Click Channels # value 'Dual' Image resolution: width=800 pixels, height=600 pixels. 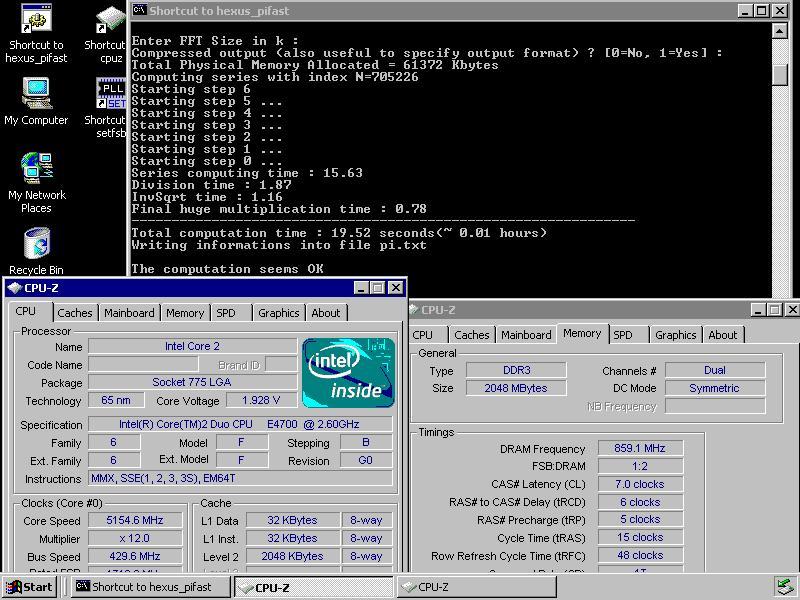click(715, 370)
